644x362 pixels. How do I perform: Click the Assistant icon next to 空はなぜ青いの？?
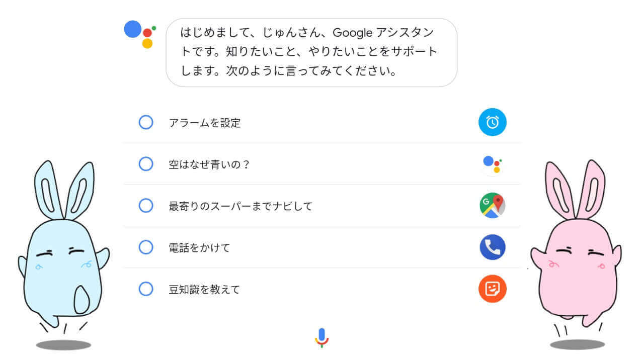pyautogui.click(x=492, y=164)
